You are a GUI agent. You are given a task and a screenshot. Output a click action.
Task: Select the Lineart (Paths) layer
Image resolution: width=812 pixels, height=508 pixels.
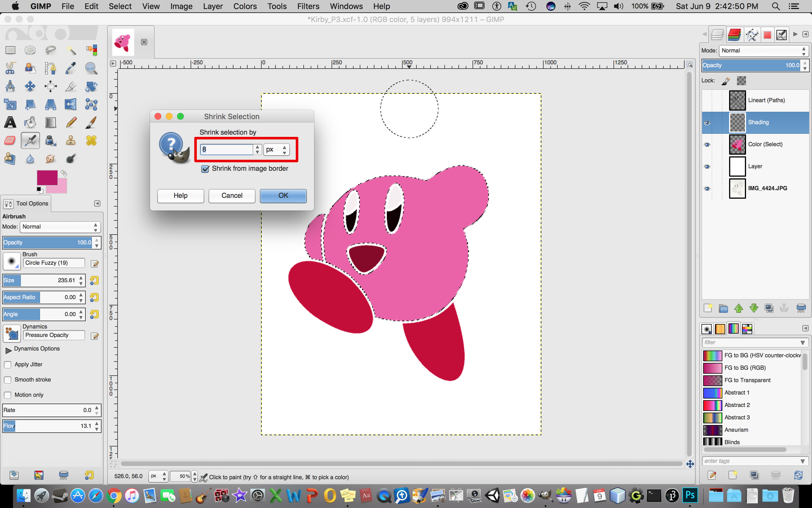point(756,100)
